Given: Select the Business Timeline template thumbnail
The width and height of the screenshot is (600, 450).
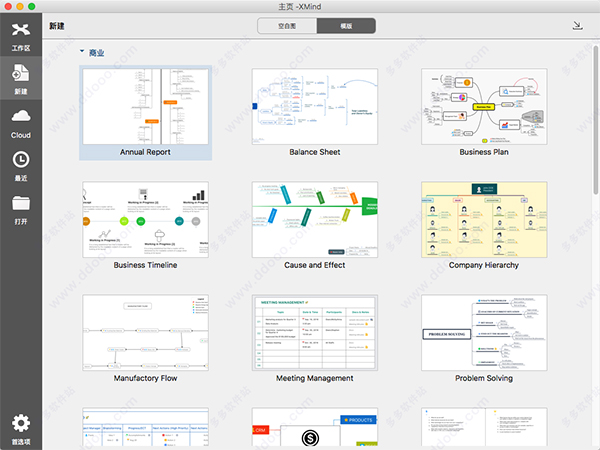Looking at the screenshot, I should click(145, 219).
